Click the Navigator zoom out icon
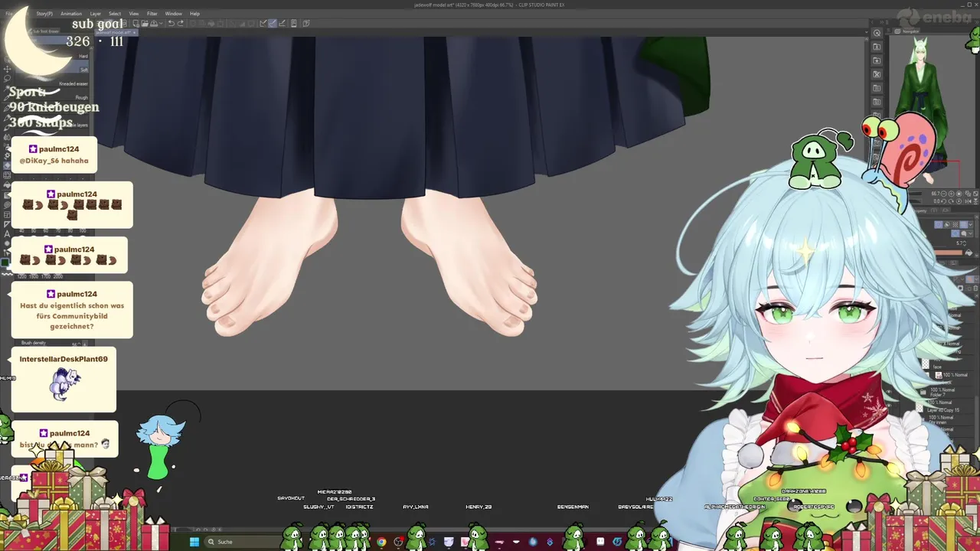 click(x=943, y=194)
